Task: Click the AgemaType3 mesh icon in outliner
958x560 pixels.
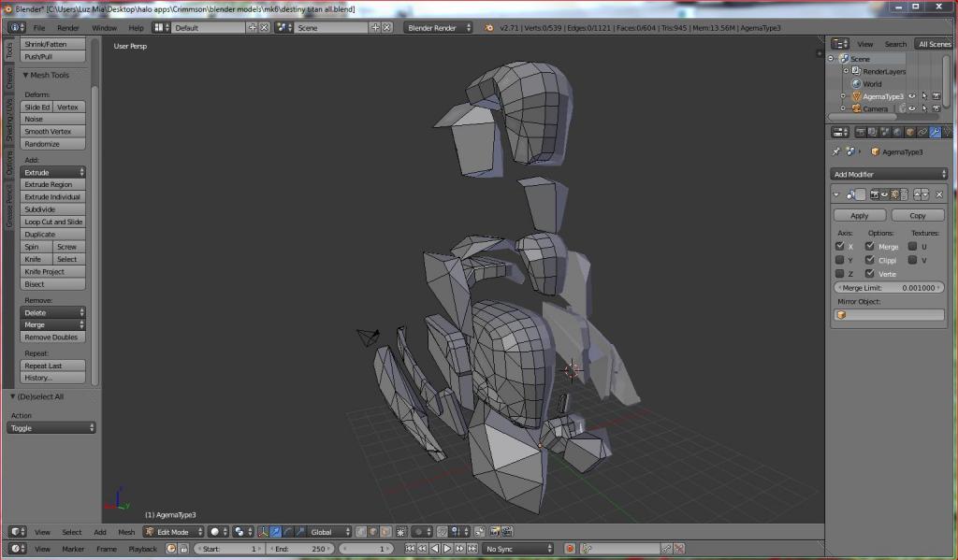Action: pos(855,96)
